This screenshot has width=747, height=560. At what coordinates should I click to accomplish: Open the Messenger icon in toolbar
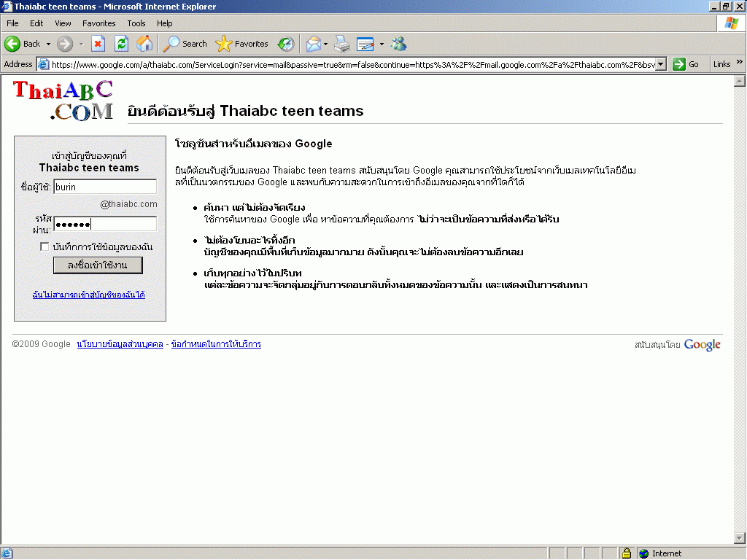pyautogui.click(x=398, y=44)
